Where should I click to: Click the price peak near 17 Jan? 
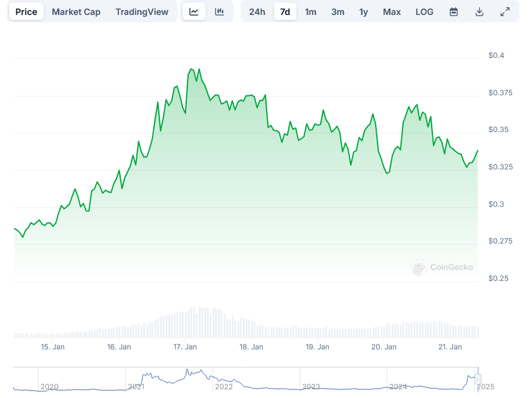click(x=191, y=69)
